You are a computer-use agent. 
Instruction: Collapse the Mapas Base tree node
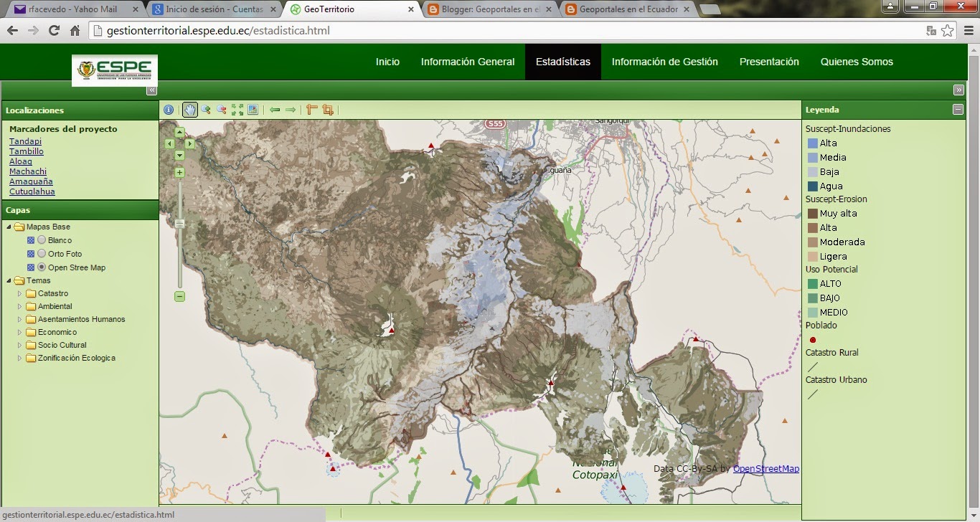(x=9, y=227)
